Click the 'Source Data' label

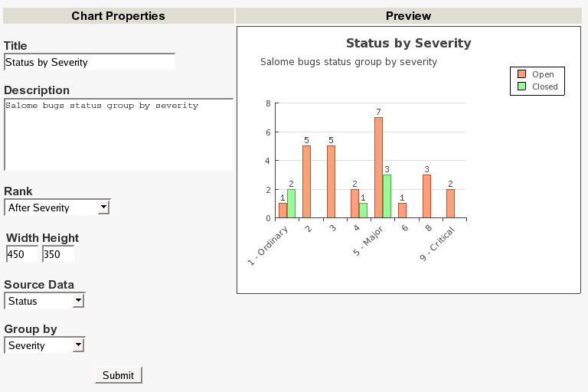click(x=39, y=284)
